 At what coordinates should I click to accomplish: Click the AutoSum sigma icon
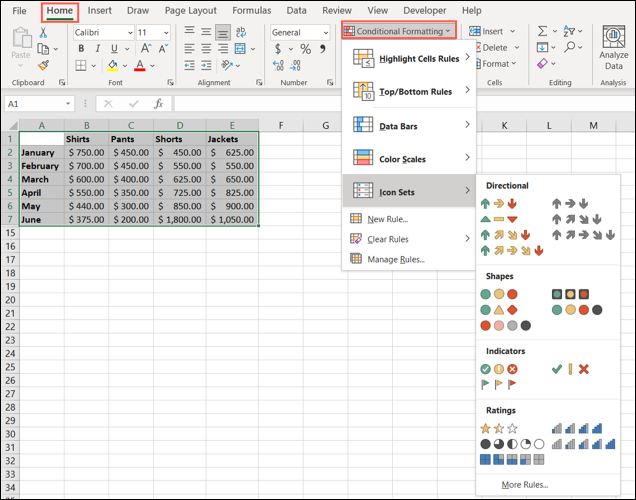(542, 31)
